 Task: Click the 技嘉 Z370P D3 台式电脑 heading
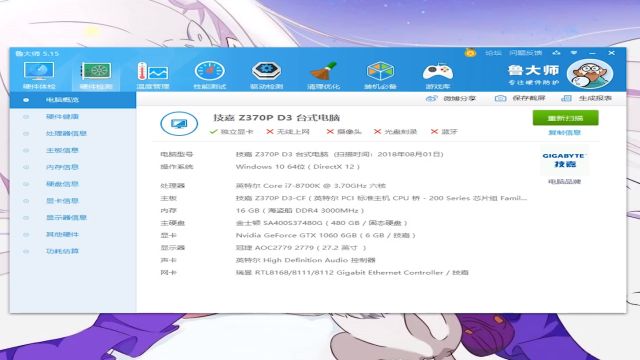coord(276,118)
